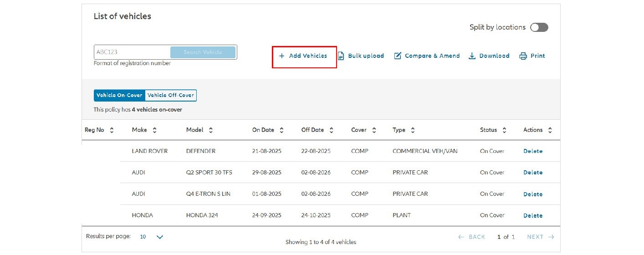This screenshot has height=255, width=644.
Task: Click the PLANT type cell
Action: tap(402, 215)
